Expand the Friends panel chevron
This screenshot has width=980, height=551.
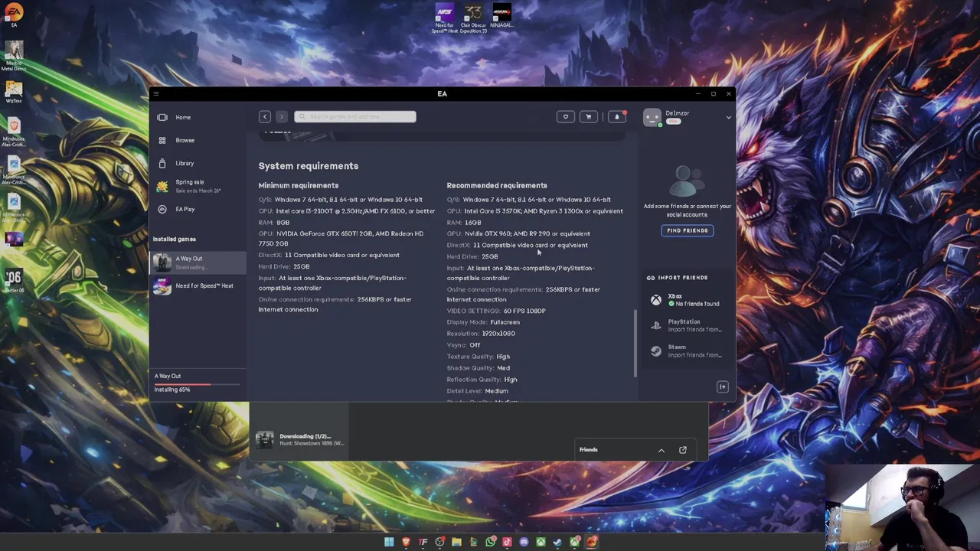tap(661, 450)
